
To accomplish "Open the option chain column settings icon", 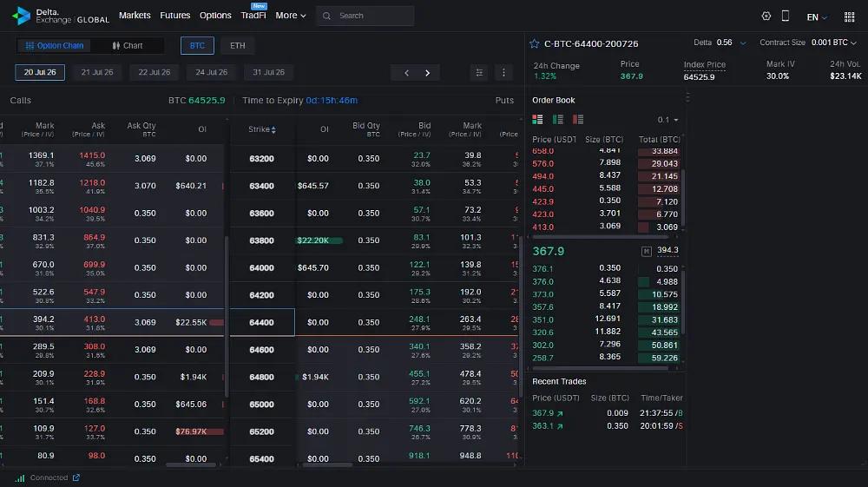I will coord(479,73).
